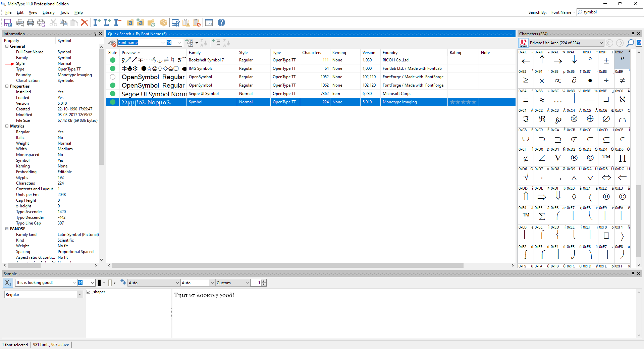Image resolution: width=644 pixels, height=349 pixels.
Task: Click the clipboard with red cross icon
Action: (x=197, y=22)
